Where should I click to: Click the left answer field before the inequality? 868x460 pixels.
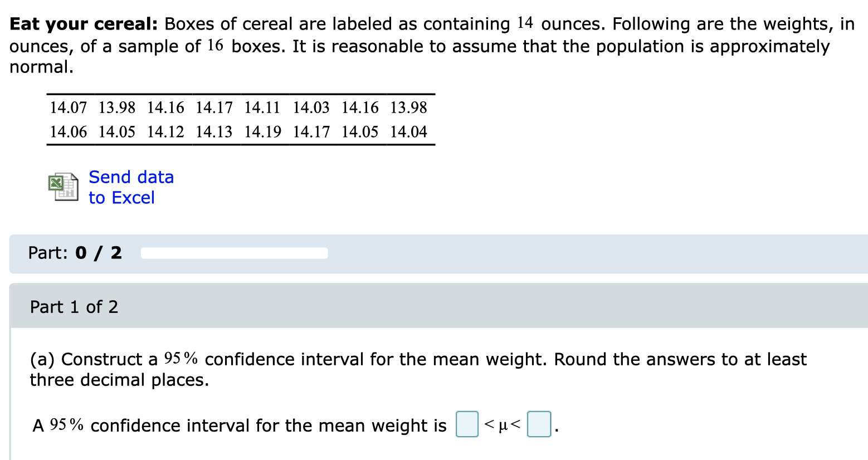[467, 424]
